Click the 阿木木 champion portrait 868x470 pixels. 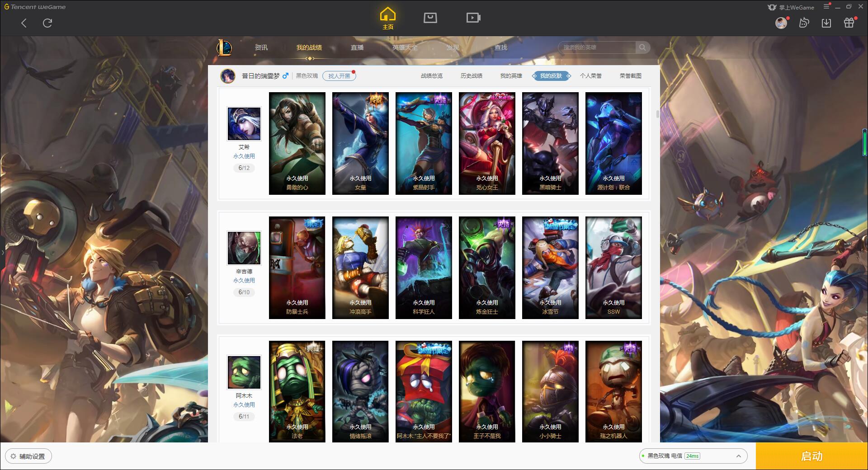coord(244,372)
